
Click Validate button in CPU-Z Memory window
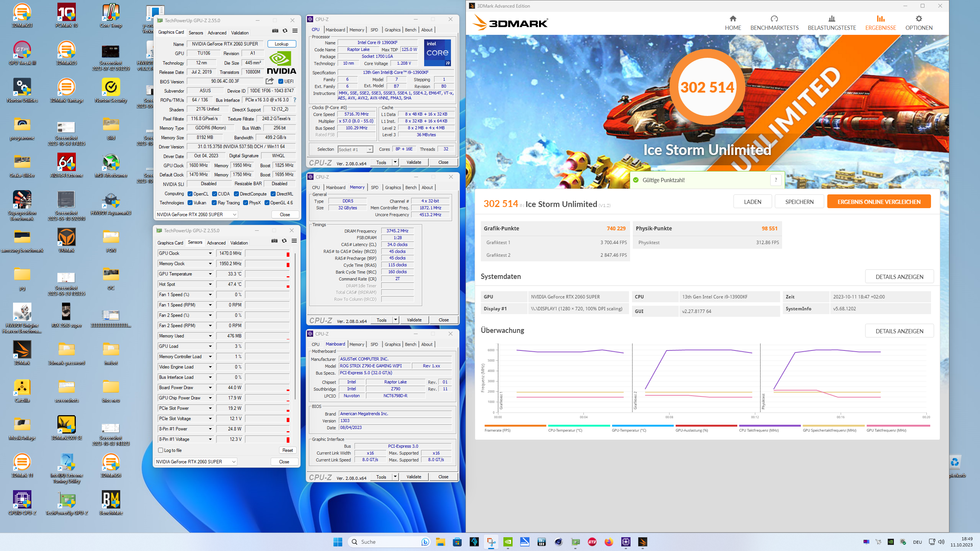(x=414, y=320)
